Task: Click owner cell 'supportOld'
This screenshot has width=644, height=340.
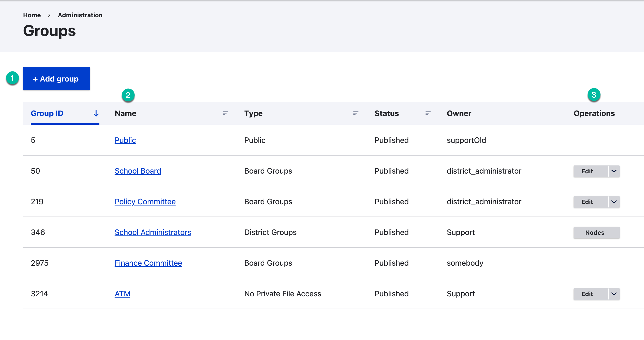Action: [x=466, y=140]
